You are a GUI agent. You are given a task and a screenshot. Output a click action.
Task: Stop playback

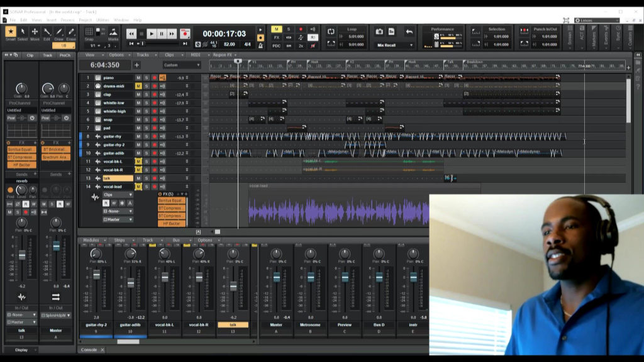pyautogui.click(x=142, y=34)
